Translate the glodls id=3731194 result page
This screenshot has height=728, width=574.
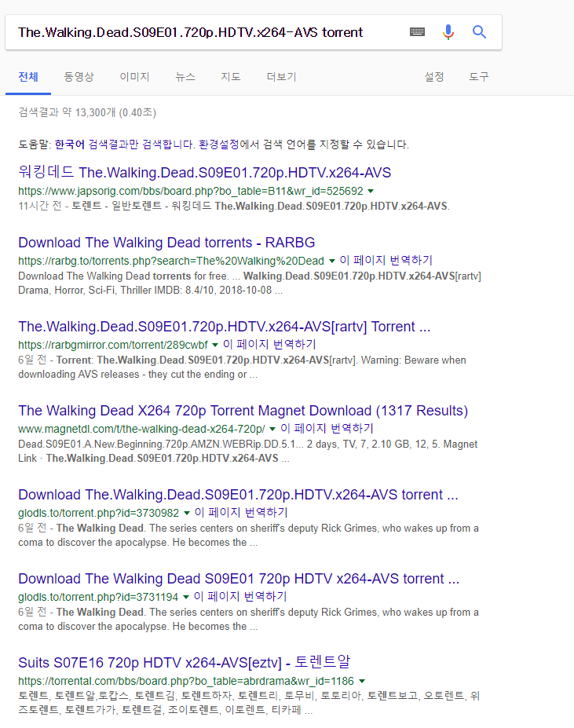point(240,597)
